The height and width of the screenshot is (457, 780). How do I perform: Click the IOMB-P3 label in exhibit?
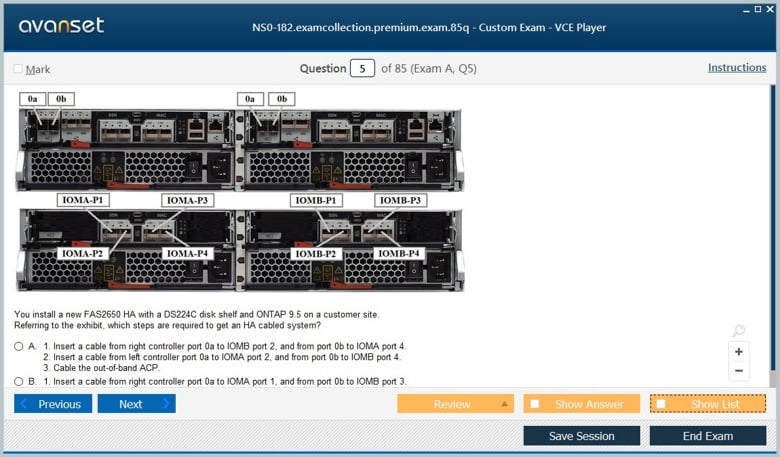(x=400, y=200)
